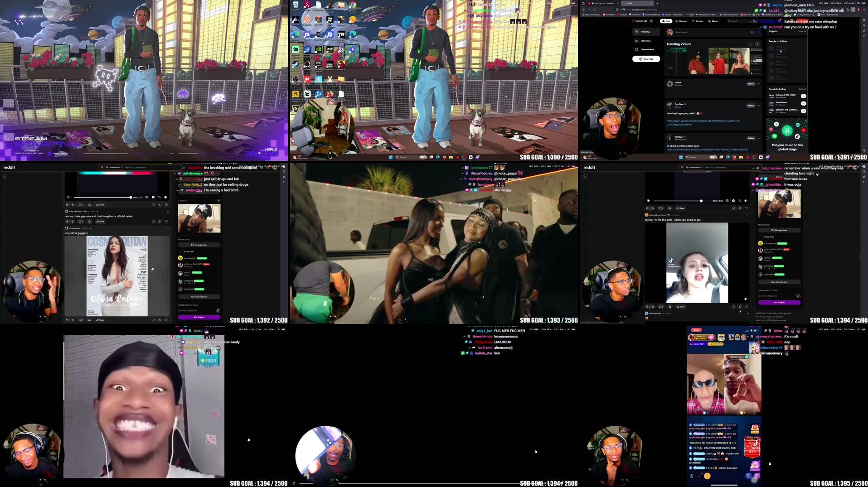Toggle notifications for NotAgainG under Bands to Follow
The height and width of the screenshot is (487, 868).
(804, 96)
